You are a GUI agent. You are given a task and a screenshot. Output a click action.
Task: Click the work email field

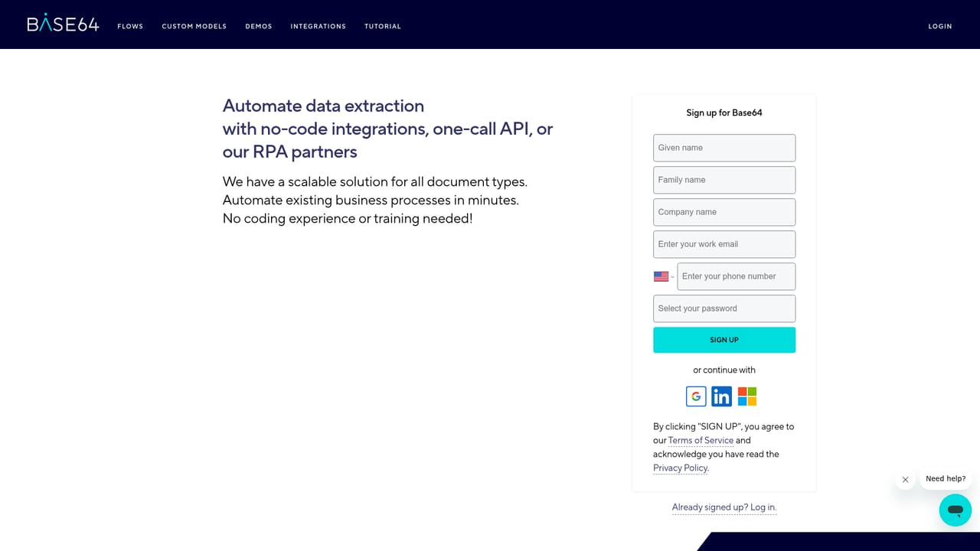(724, 244)
